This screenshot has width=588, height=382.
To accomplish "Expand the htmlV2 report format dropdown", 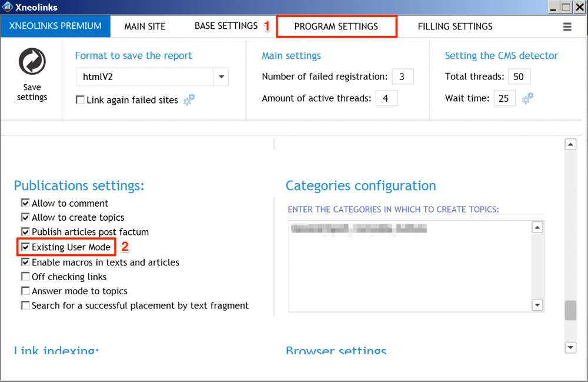I will [x=221, y=77].
